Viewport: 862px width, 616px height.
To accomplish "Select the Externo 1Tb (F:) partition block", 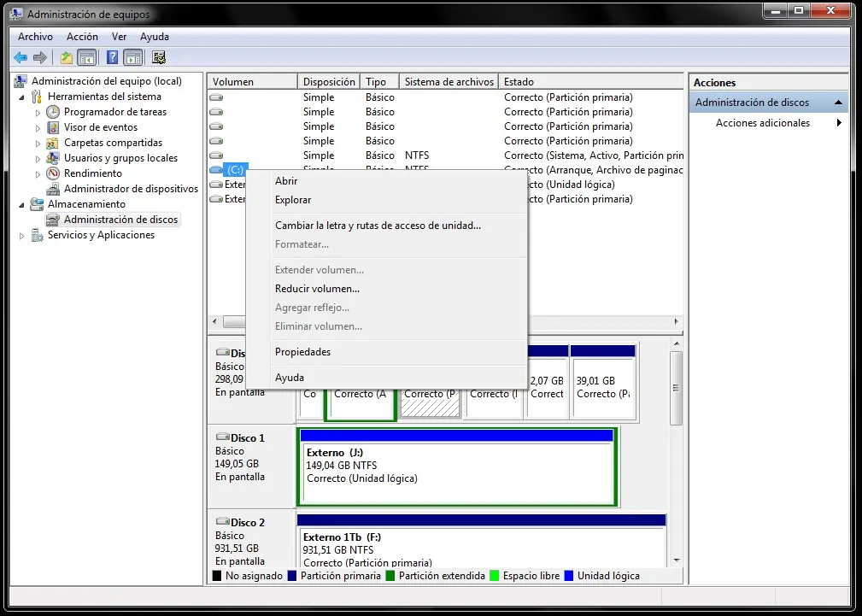I will 482,542.
